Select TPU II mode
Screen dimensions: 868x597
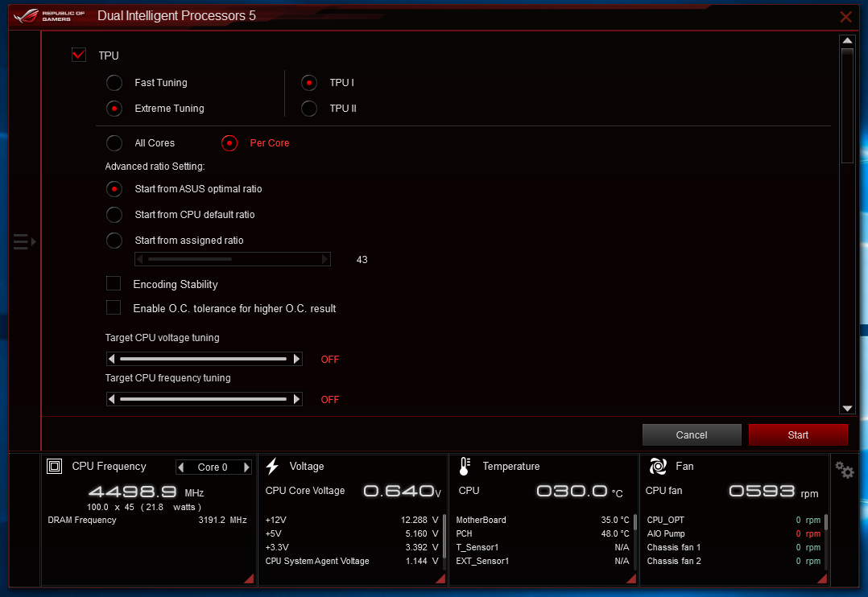tap(309, 109)
